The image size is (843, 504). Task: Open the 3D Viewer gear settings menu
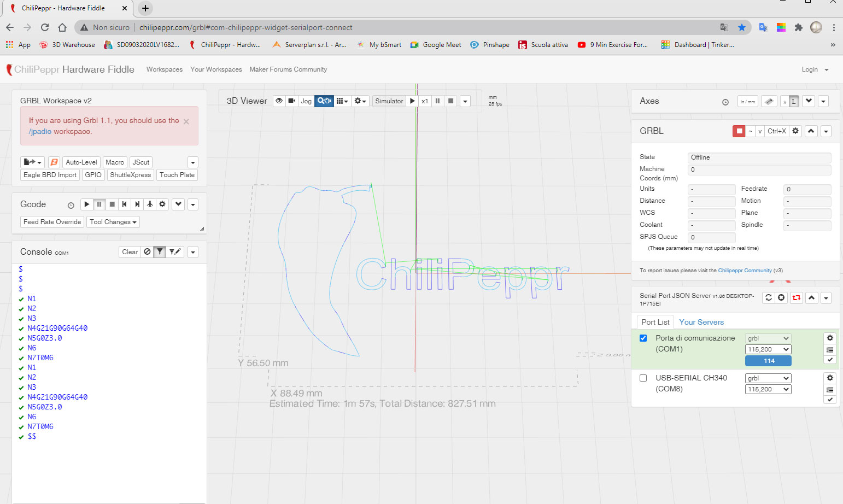pyautogui.click(x=360, y=101)
